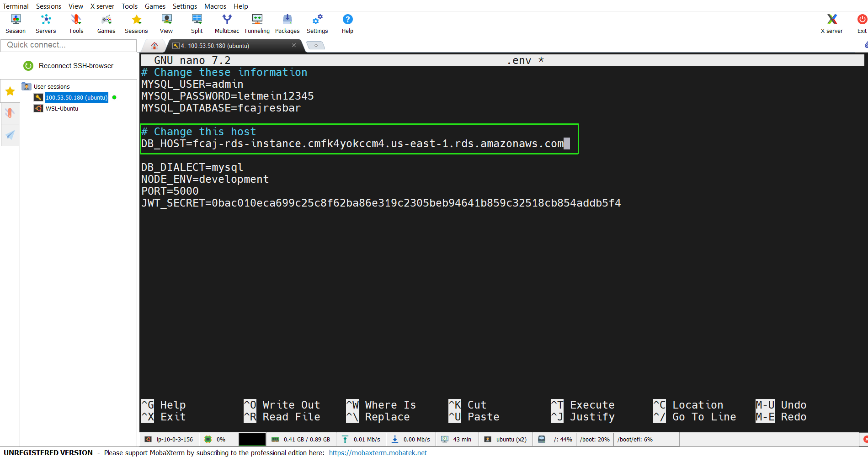This screenshot has height=457, width=868.
Task: Open the Macros menu
Action: [215, 6]
